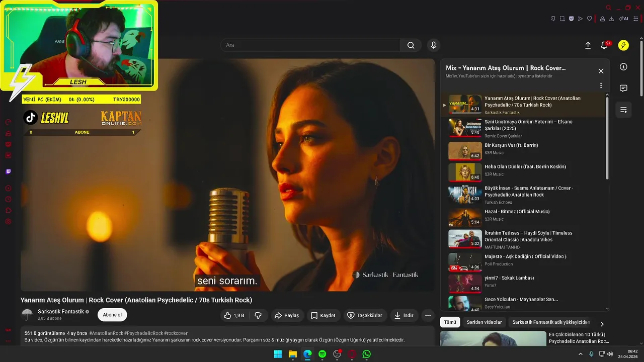644x362 pixels.
Task: Open the player icon in browser sidebar
Action: point(8,188)
